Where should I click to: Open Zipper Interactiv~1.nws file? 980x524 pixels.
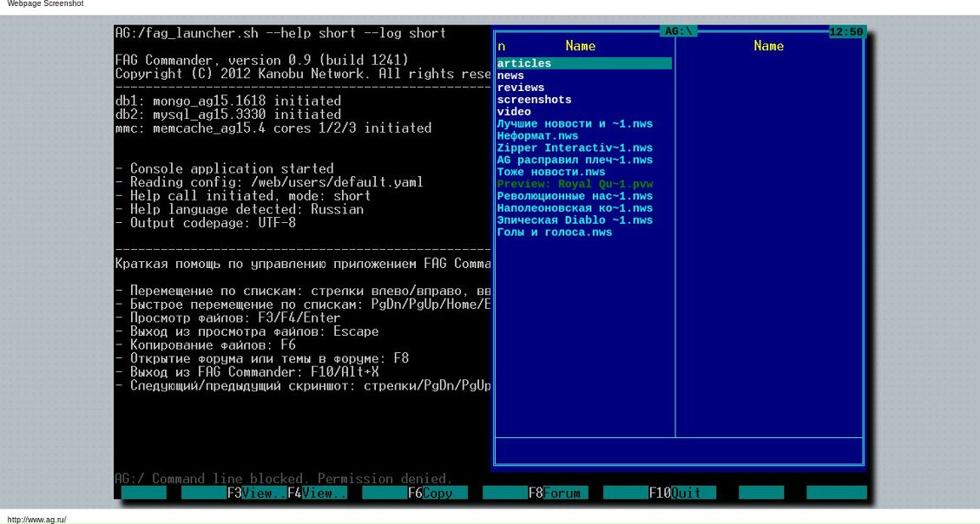tap(575, 148)
